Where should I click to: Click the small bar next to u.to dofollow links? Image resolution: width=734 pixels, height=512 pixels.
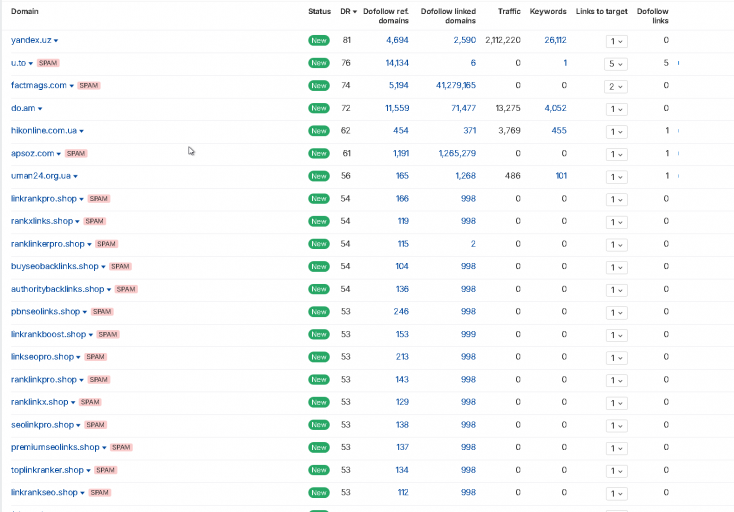point(678,63)
